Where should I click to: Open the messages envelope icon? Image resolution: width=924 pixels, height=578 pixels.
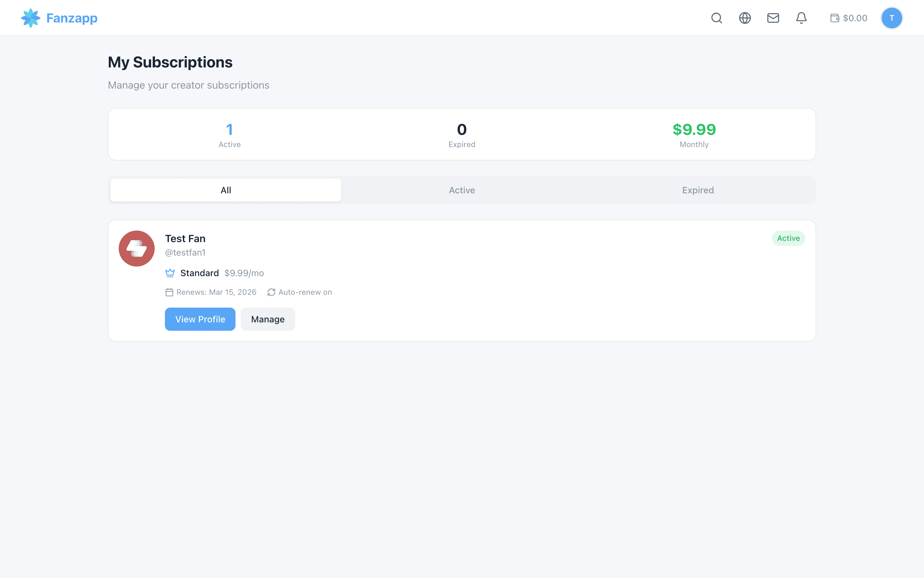click(773, 18)
